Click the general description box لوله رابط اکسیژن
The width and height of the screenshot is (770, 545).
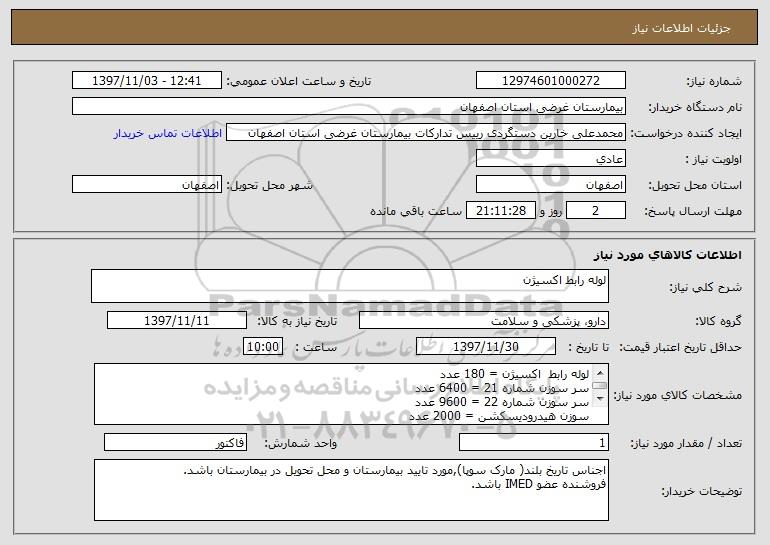coord(350,286)
